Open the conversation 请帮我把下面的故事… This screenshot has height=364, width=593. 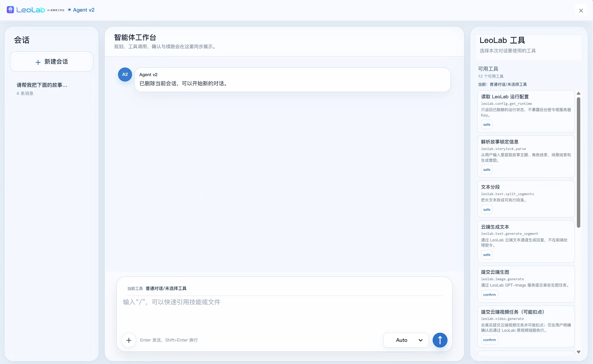52,89
